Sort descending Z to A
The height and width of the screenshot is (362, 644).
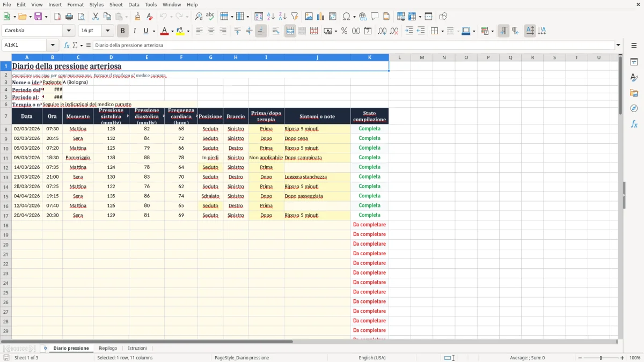click(283, 17)
